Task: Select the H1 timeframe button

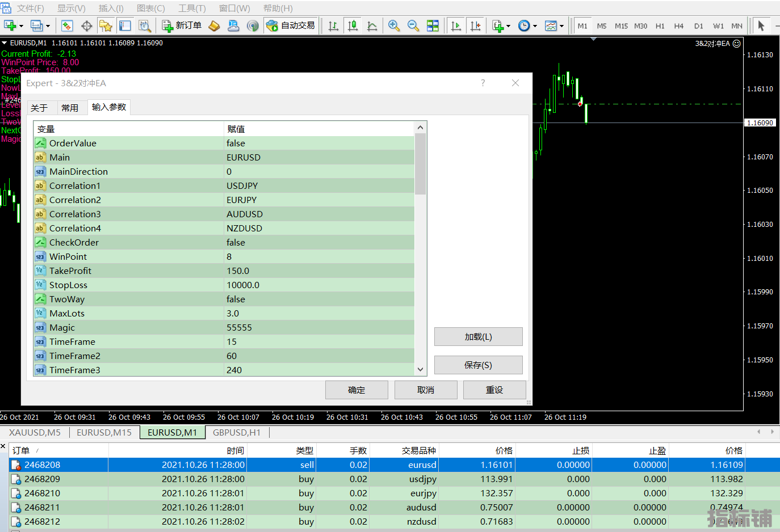Action: [x=660, y=26]
